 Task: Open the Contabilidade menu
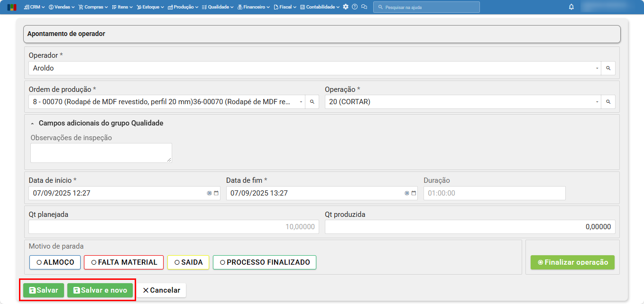(x=320, y=7)
